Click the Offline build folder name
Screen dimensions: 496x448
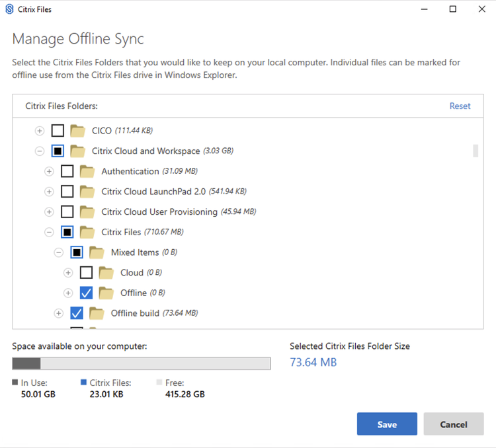[135, 313]
